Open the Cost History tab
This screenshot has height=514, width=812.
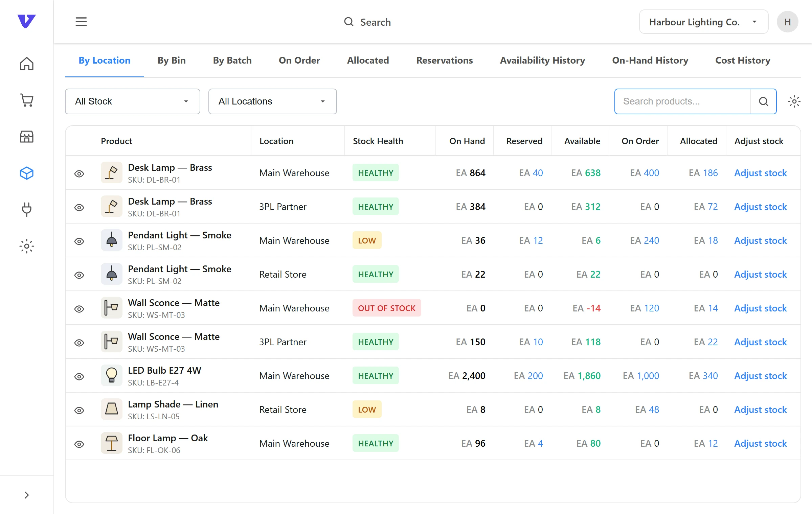(743, 61)
